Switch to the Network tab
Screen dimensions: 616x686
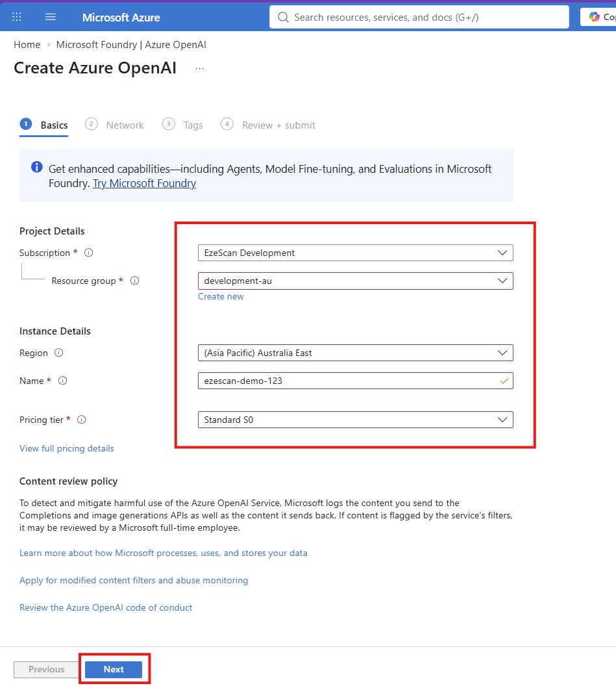pos(114,125)
